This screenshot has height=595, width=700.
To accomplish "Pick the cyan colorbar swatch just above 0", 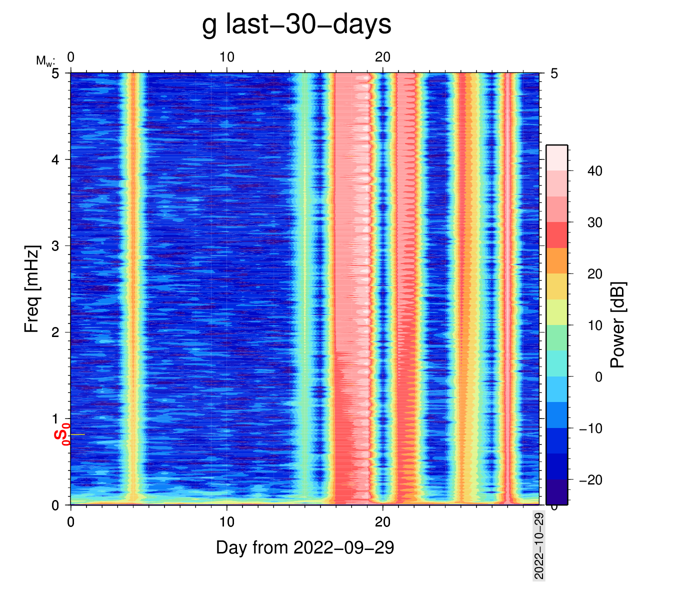I will click(556, 363).
